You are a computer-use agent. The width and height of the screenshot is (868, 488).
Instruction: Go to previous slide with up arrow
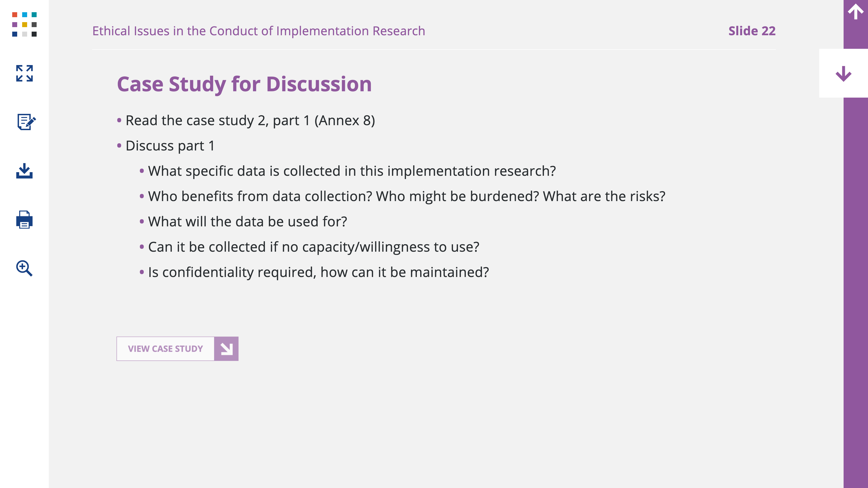[x=856, y=12]
